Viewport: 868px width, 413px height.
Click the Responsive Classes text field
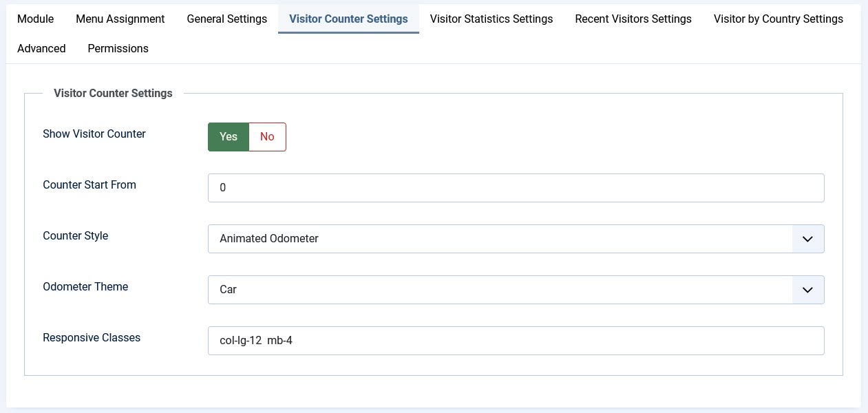click(516, 341)
